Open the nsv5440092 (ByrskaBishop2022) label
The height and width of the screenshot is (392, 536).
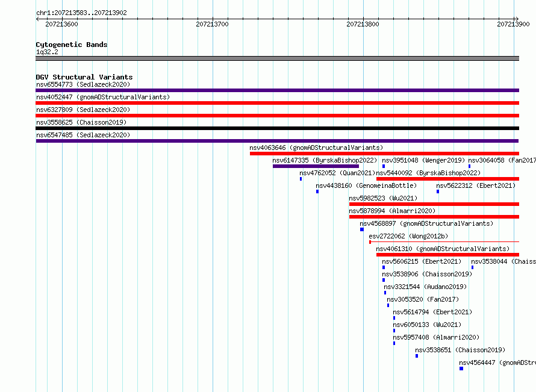click(428, 173)
